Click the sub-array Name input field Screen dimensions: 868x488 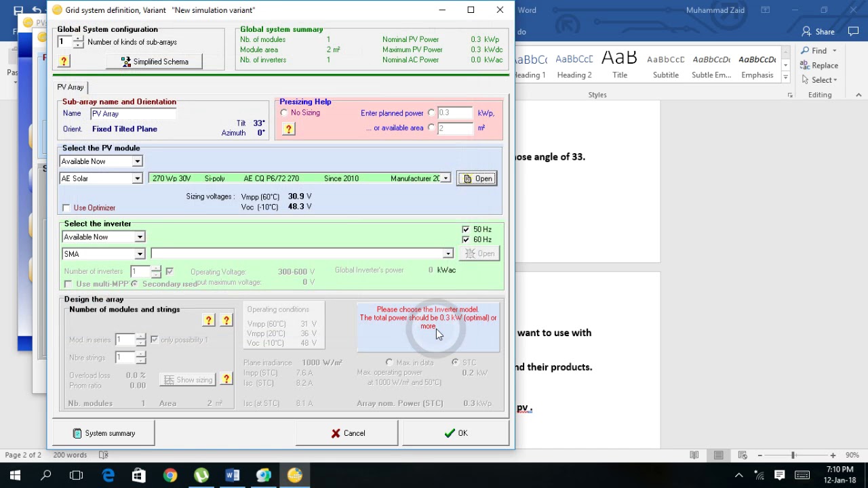point(133,114)
